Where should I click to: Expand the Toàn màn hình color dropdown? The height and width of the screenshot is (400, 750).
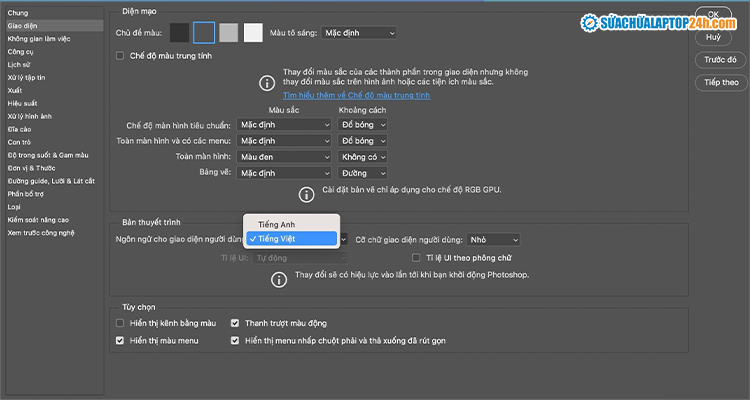pos(285,157)
